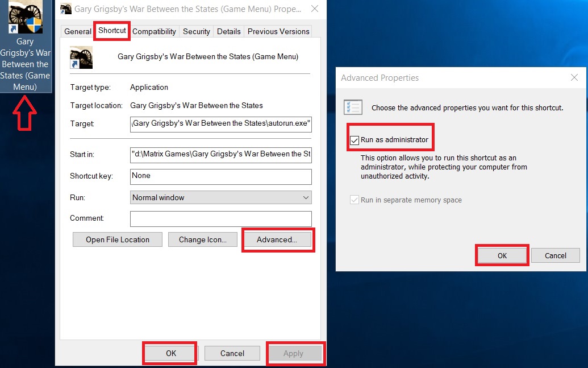Switch to the Shortcut tab
Viewport: 588px width, 368px height.
[112, 30]
